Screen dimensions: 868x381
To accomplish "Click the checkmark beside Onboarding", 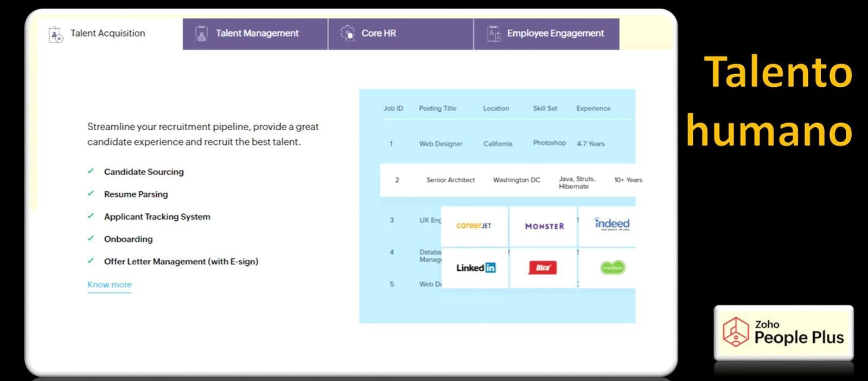I will click(91, 238).
